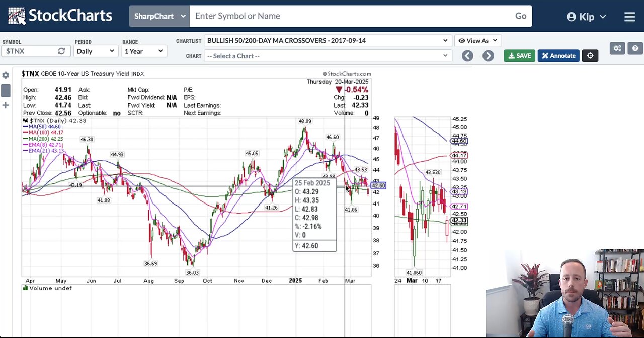Viewport: 644px width, 338px height.
Task: Click the EMA(21) 43.13 legend entry
Action: (43, 151)
